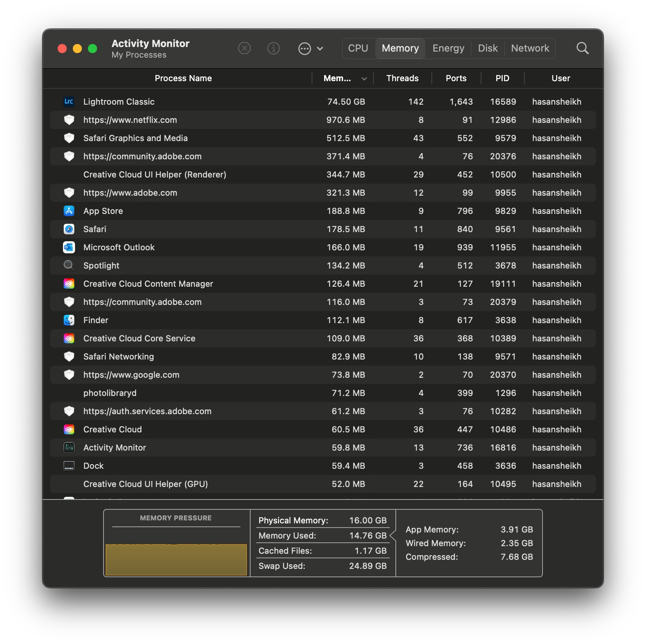Click the Creative Cloud Core Service icon
This screenshot has width=646, height=644.
69,338
